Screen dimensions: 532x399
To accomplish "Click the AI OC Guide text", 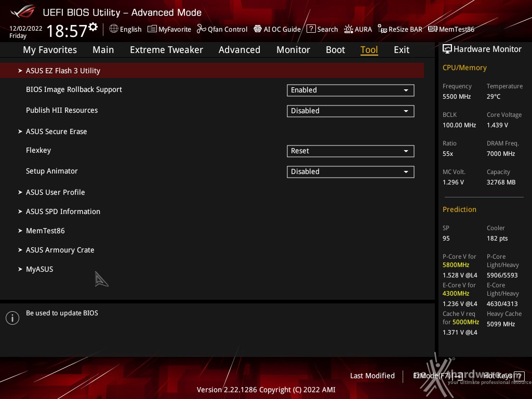I will (x=282, y=29).
